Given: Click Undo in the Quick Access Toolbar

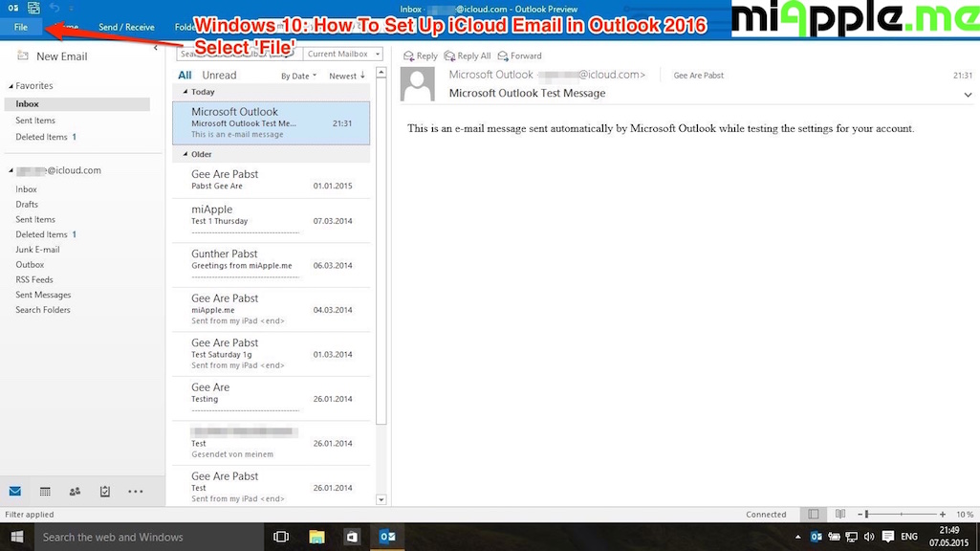Looking at the screenshot, I should (x=54, y=7).
